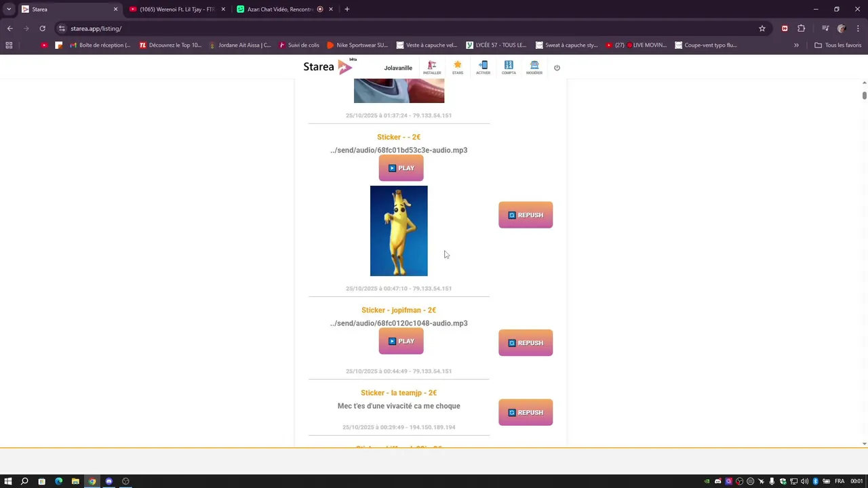Open the Stars icon in Starea header
The image size is (868, 488).
[x=458, y=68]
